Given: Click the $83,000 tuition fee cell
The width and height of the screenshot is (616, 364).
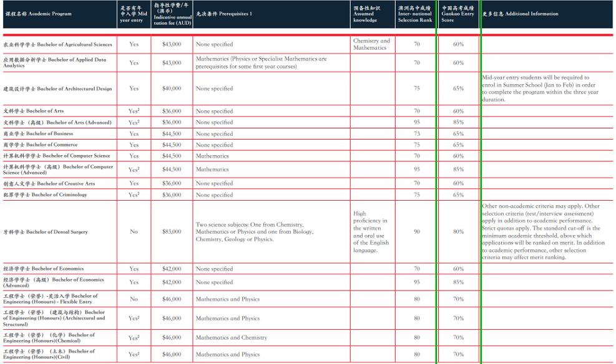Looking at the screenshot, I should (172, 232).
